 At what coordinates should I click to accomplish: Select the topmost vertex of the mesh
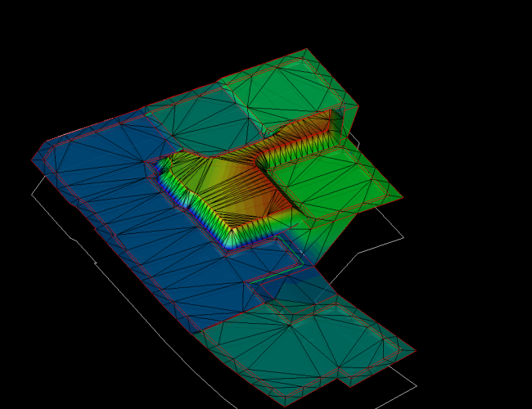tap(306, 49)
